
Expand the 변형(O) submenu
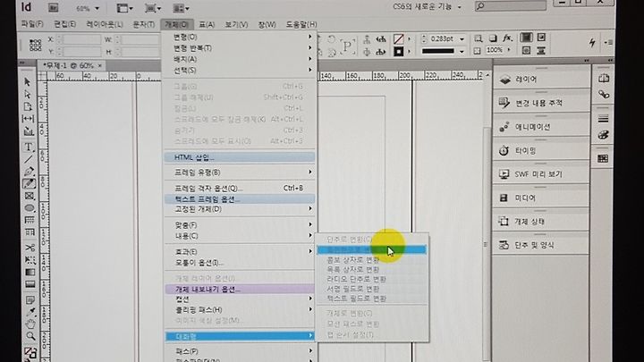pos(240,37)
